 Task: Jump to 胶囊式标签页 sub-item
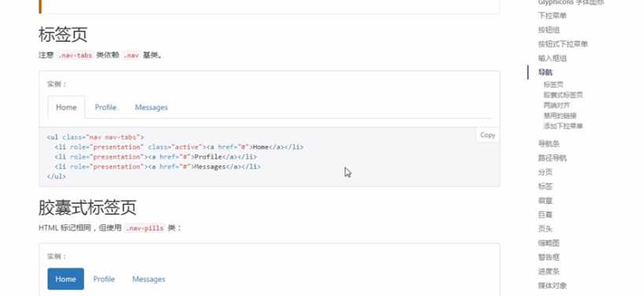coord(563,95)
